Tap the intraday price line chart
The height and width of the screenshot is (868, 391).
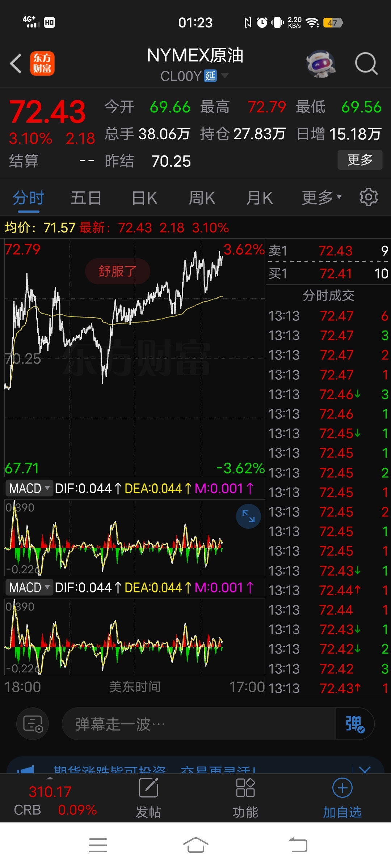pyautogui.click(x=135, y=358)
